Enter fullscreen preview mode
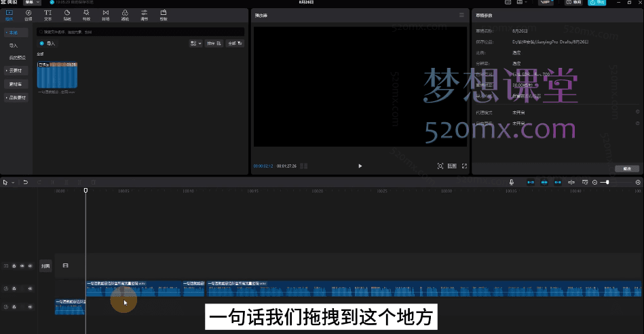 pyautogui.click(x=465, y=166)
